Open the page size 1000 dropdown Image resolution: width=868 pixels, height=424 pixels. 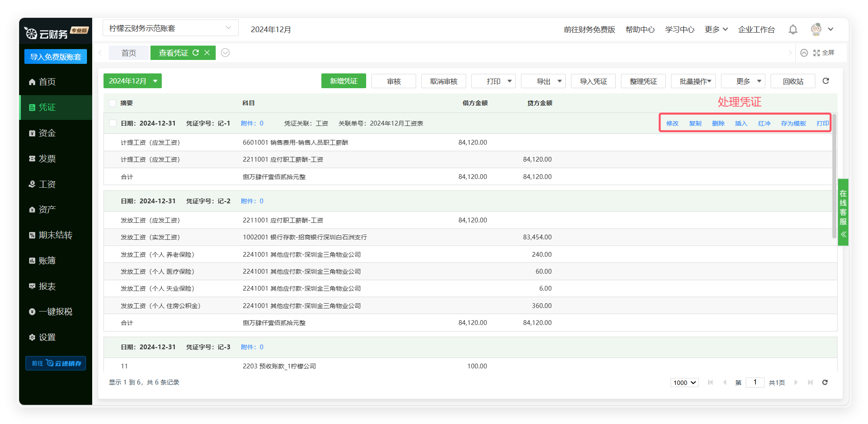pyautogui.click(x=684, y=382)
